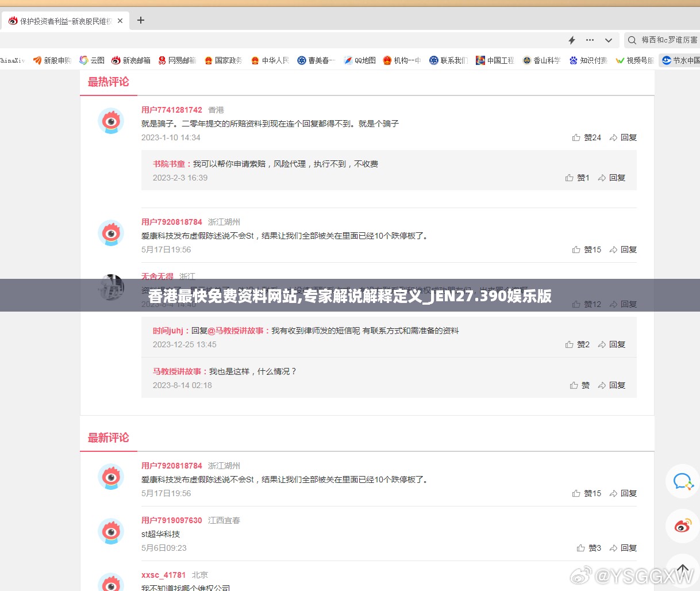
Task: Click the lightning bolt icon in toolbar
Action: (572, 40)
